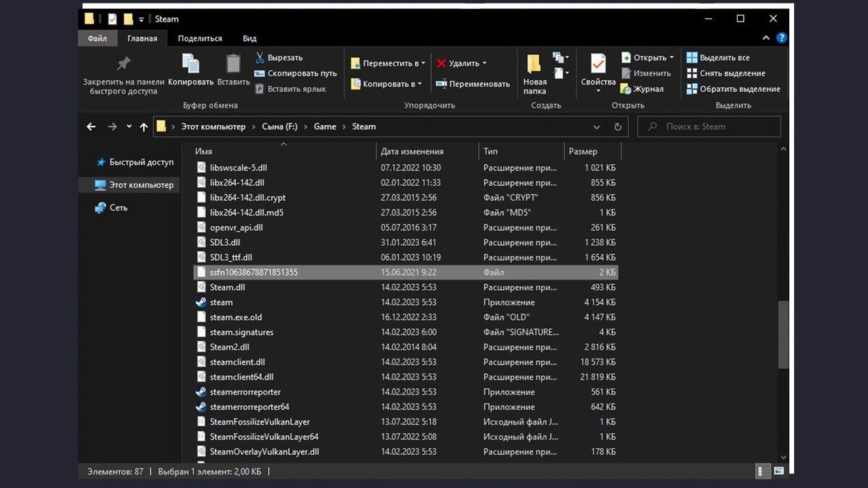Open Быстрый доступ in the sidebar
This screenshot has height=488, width=868.
coord(135,163)
